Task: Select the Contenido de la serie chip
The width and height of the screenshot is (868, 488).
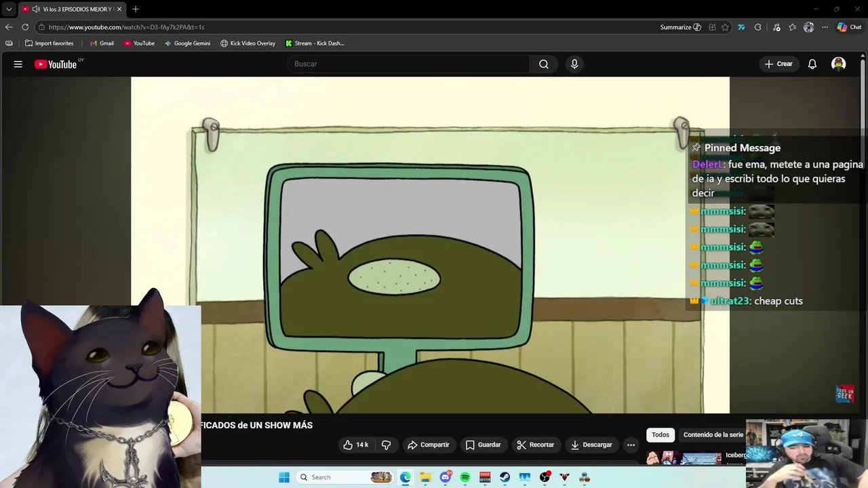Action: (x=713, y=434)
